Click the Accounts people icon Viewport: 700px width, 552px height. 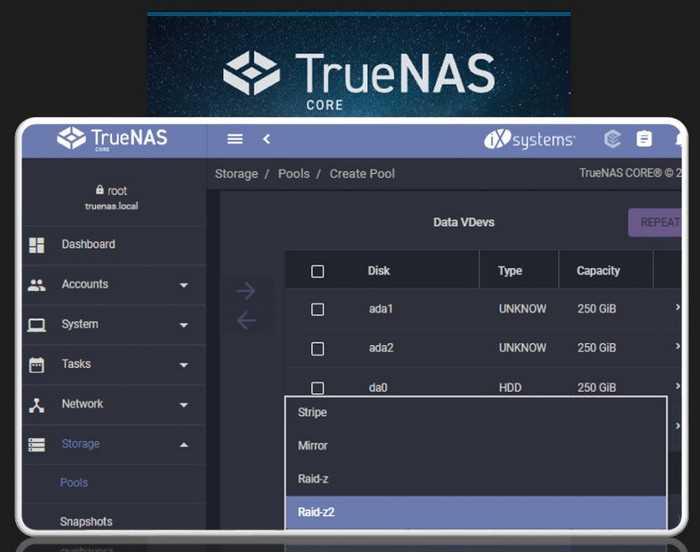(37, 284)
